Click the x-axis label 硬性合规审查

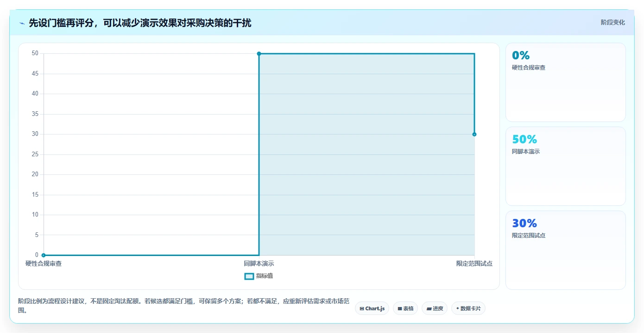[44, 263]
